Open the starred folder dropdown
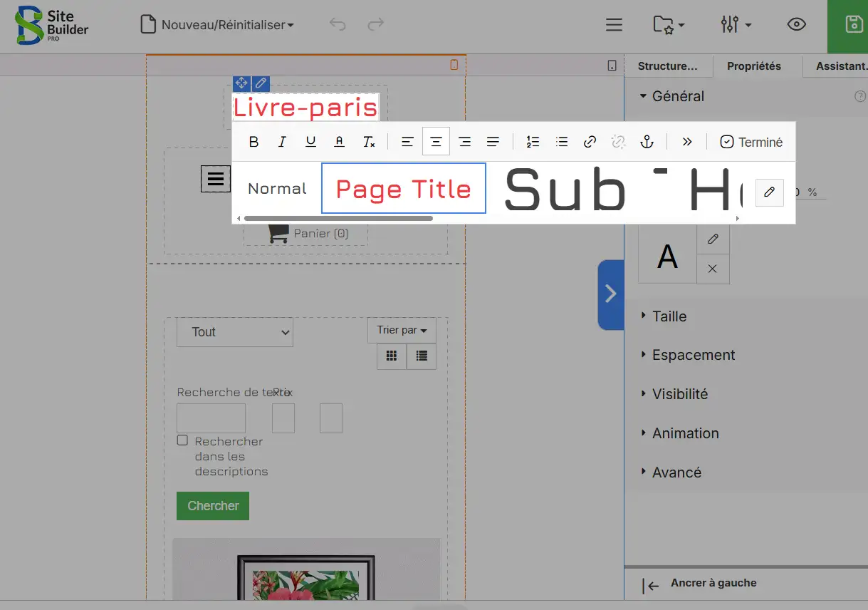Image resolution: width=868 pixels, height=610 pixels. pos(669,25)
